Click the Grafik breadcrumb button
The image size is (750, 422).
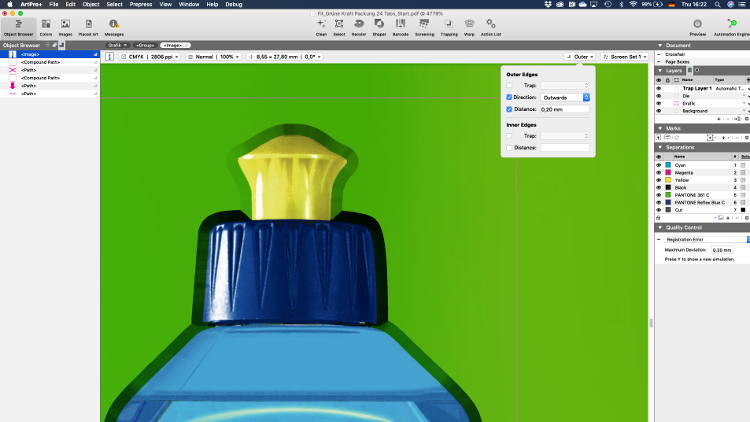click(x=117, y=45)
